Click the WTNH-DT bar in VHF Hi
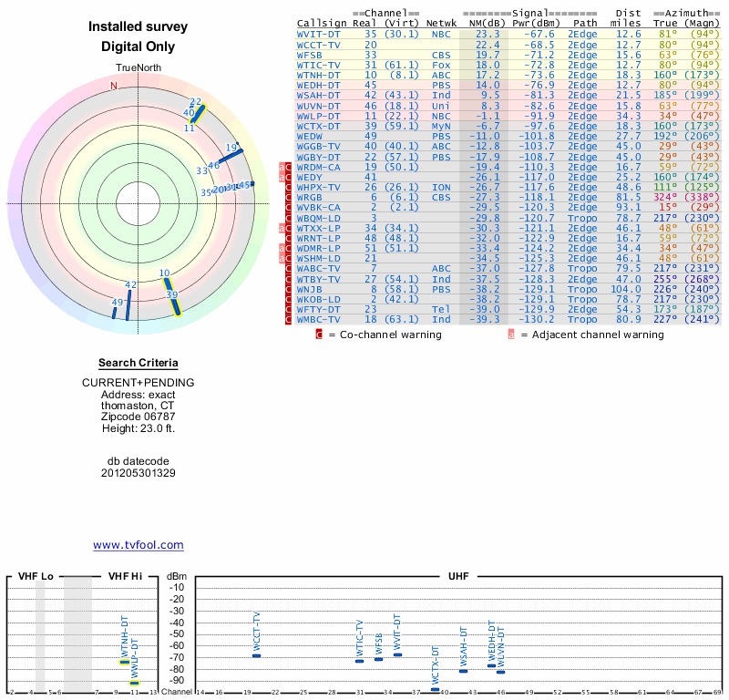Image resolution: width=729 pixels, height=700 pixels. (x=125, y=662)
